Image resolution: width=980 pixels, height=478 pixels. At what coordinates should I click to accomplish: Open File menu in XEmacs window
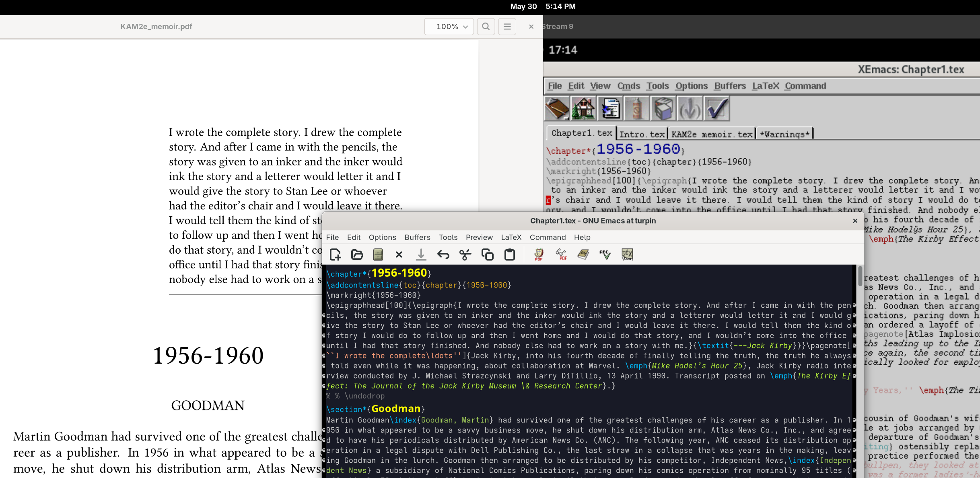pyautogui.click(x=555, y=86)
